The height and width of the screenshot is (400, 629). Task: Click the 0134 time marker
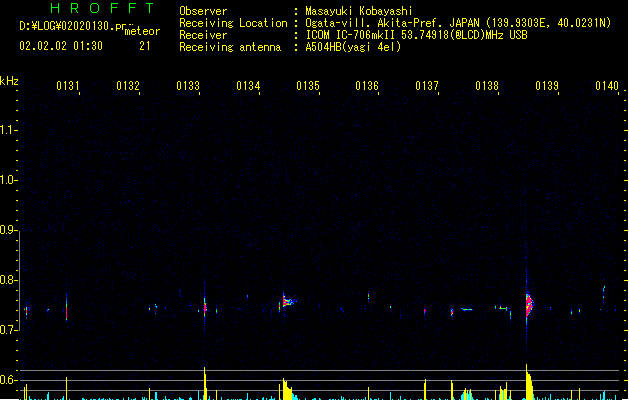(x=248, y=86)
